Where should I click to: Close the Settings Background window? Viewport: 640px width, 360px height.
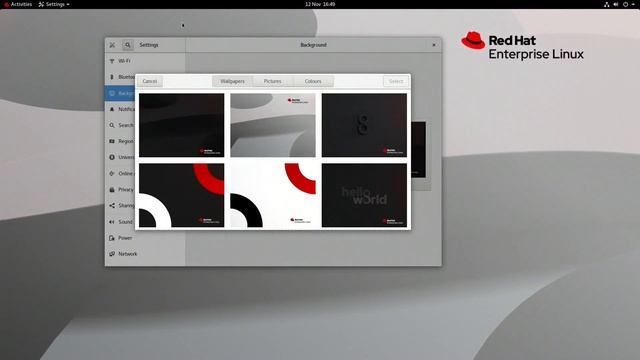433,45
